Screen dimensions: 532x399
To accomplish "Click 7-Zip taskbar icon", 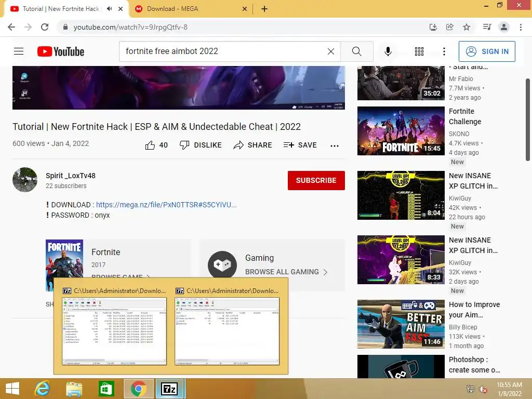I will (170, 389).
